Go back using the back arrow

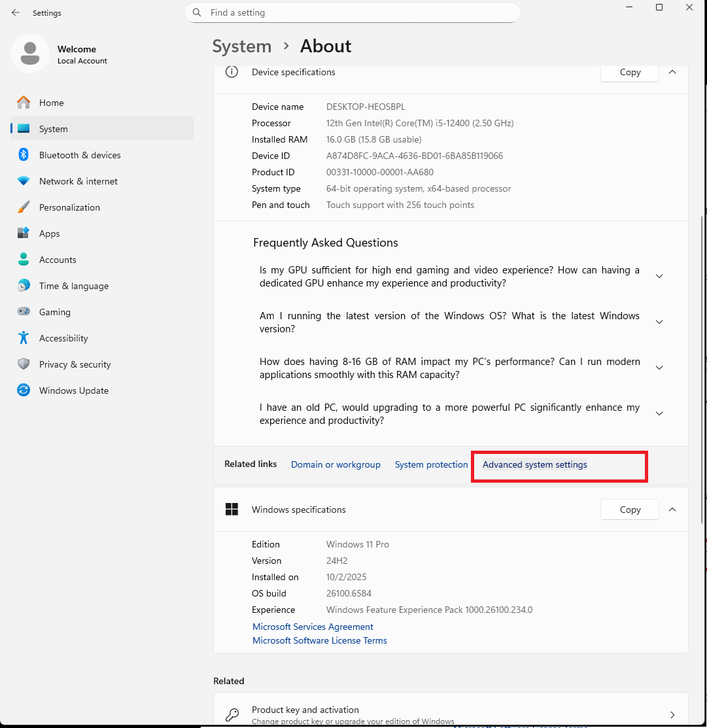pos(16,12)
